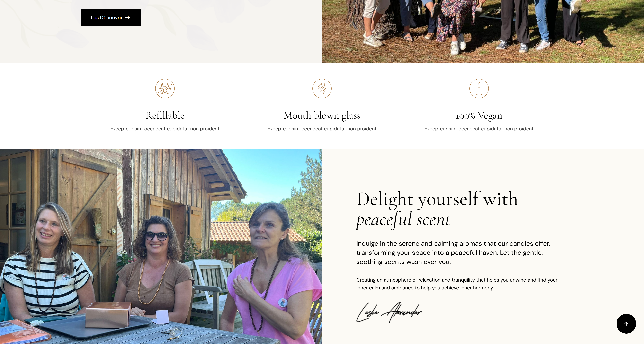644x344 pixels.
Task: Click the 100% Vegan candle icon
Action: (479, 89)
